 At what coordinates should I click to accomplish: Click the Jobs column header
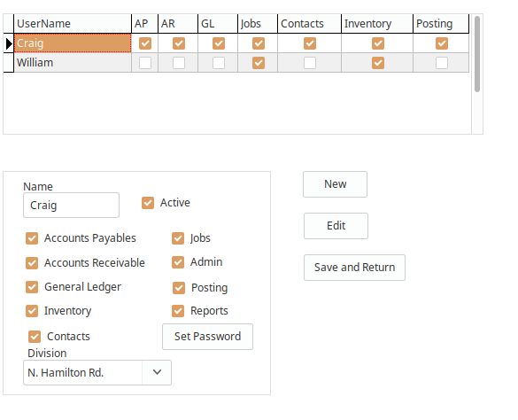(x=258, y=23)
